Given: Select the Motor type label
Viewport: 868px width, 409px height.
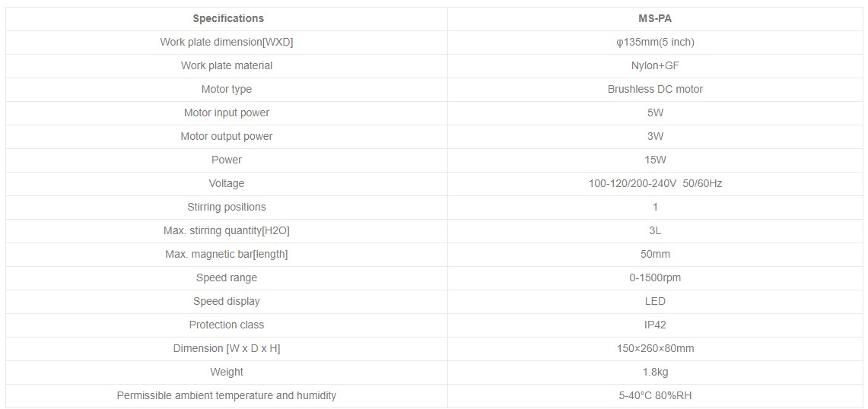Looking at the screenshot, I should (x=227, y=89).
